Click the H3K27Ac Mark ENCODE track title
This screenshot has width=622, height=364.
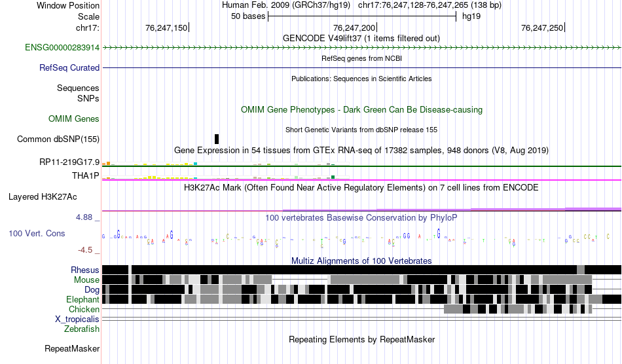pyautogui.click(x=361, y=187)
